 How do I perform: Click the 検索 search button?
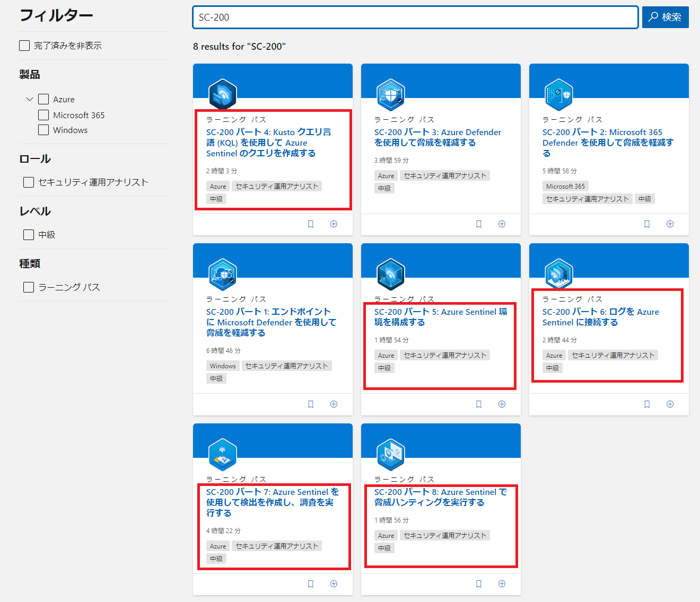(x=665, y=16)
